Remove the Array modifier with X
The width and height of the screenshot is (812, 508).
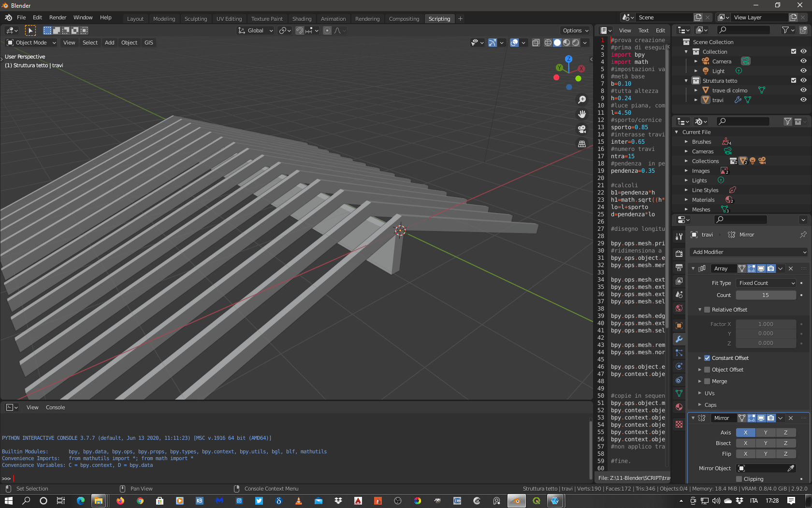point(791,269)
